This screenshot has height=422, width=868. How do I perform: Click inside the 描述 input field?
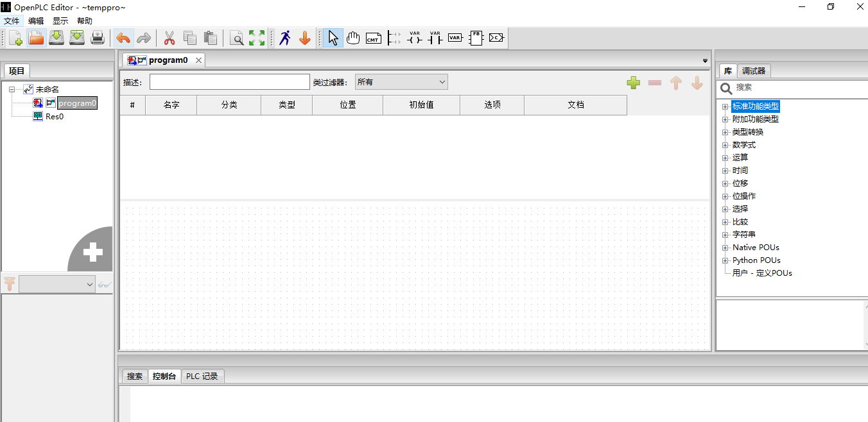click(229, 81)
